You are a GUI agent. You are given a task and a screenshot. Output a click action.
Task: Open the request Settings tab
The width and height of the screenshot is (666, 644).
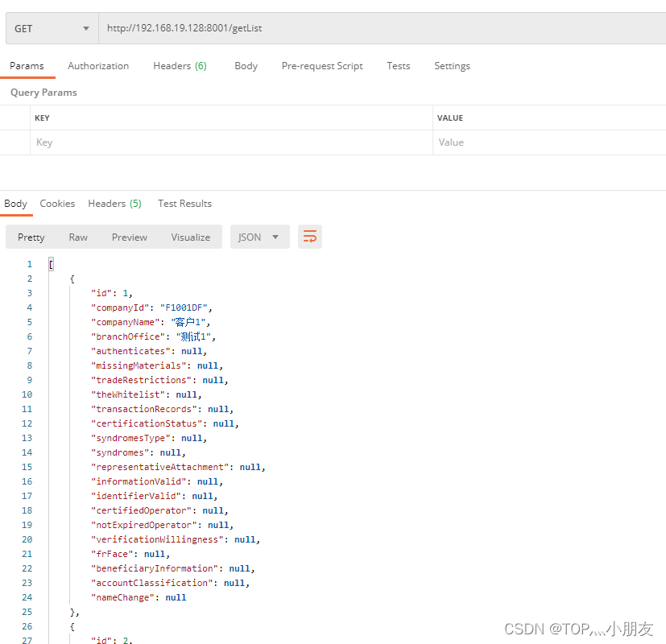point(452,66)
